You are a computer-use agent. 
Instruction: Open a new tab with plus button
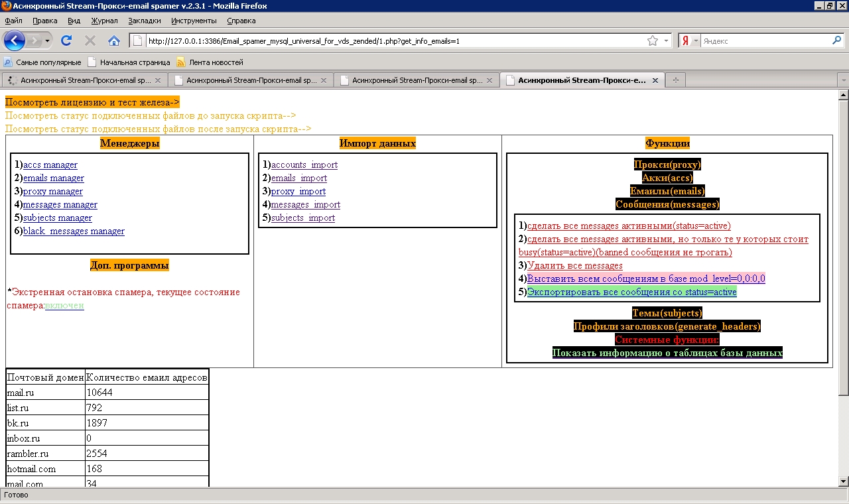click(676, 80)
